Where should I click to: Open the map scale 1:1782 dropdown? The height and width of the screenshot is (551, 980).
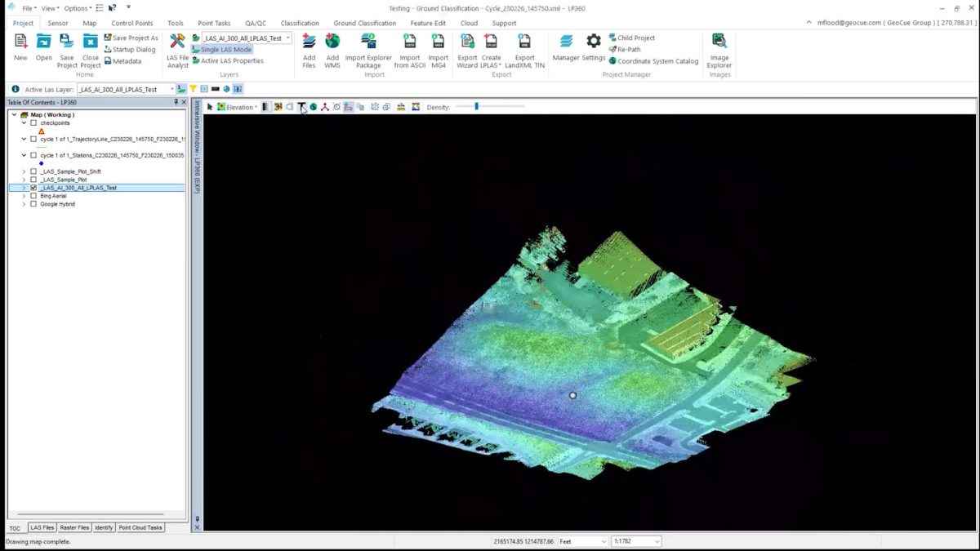[x=657, y=541]
